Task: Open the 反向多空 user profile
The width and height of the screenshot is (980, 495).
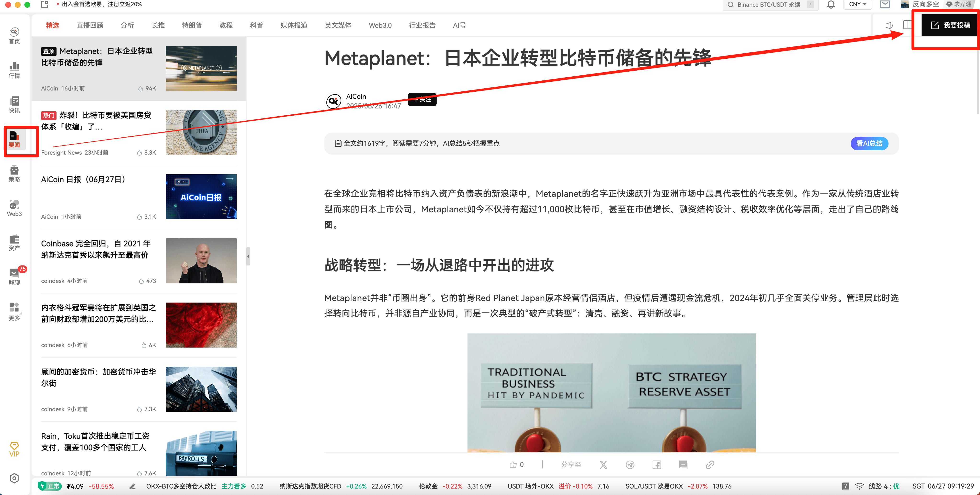Action: (920, 5)
